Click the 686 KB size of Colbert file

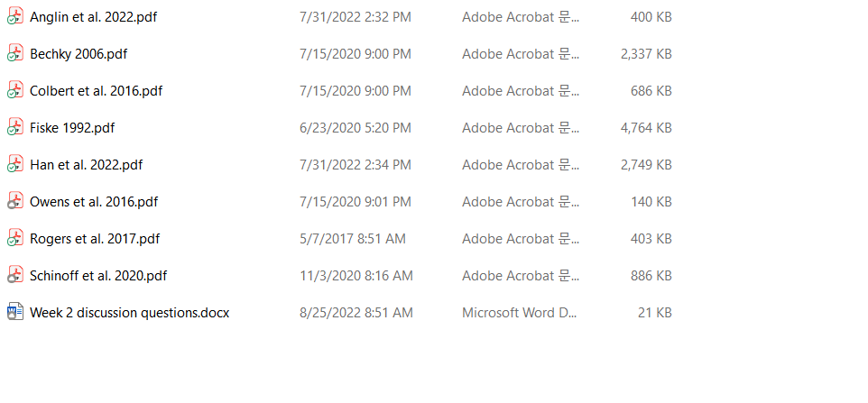coord(651,91)
